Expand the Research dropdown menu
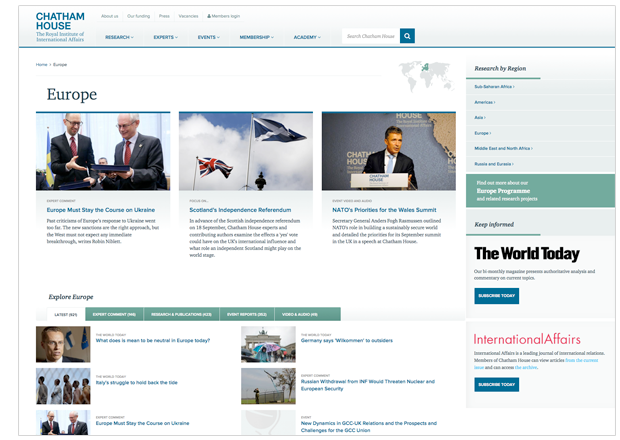The width and height of the screenshot is (620, 440). [120, 37]
